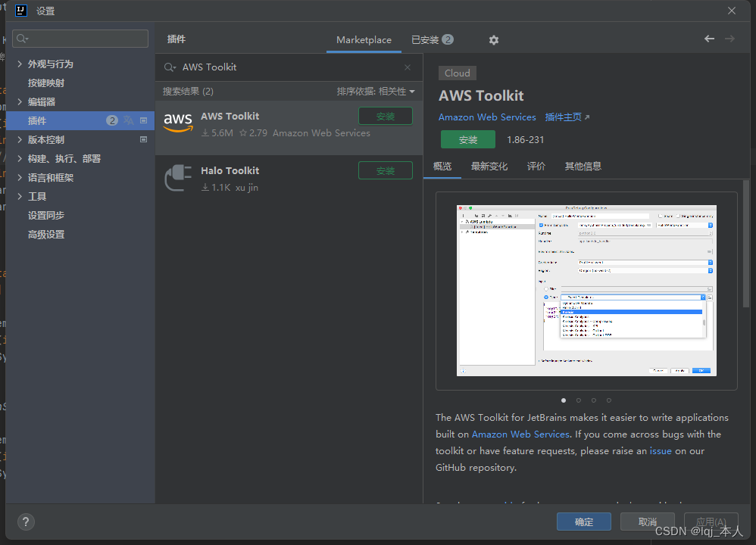Image resolution: width=756 pixels, height=545 pixels.
Task: Click the 2 badge on 已安装 tab
Action: (x=448, y=39)
